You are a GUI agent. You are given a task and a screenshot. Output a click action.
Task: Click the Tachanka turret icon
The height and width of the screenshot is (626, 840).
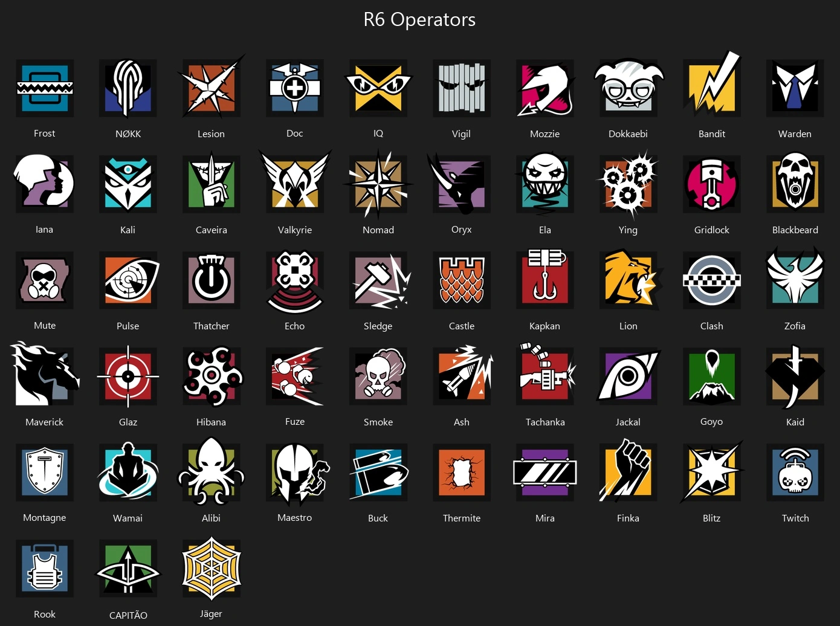click(546, 375)
